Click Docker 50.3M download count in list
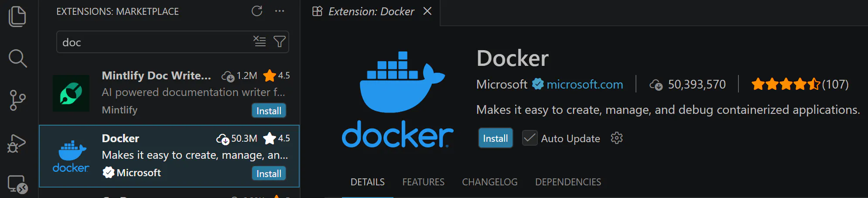 237,139
